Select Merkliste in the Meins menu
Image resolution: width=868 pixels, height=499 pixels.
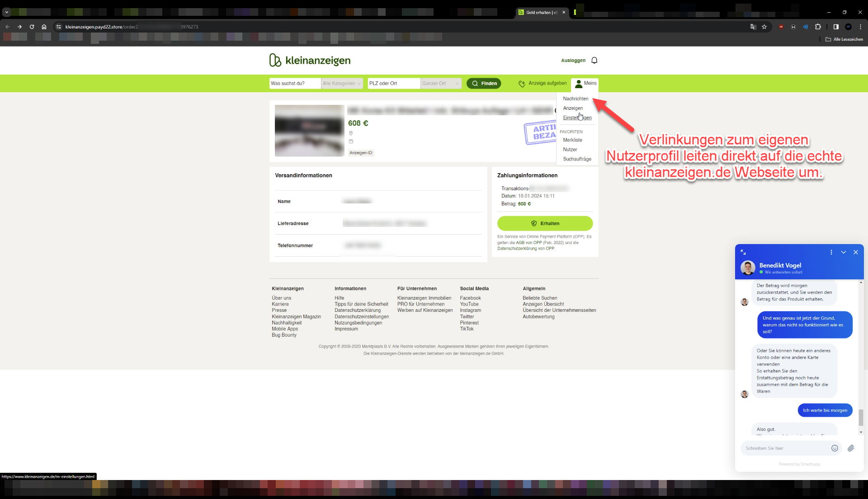(572, 140)
